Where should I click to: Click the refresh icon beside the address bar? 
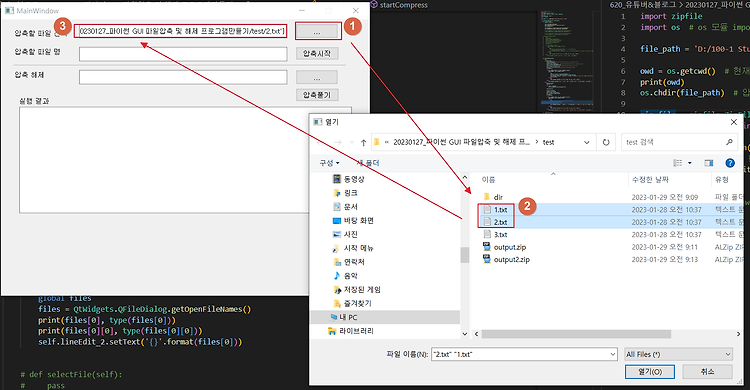606,142
